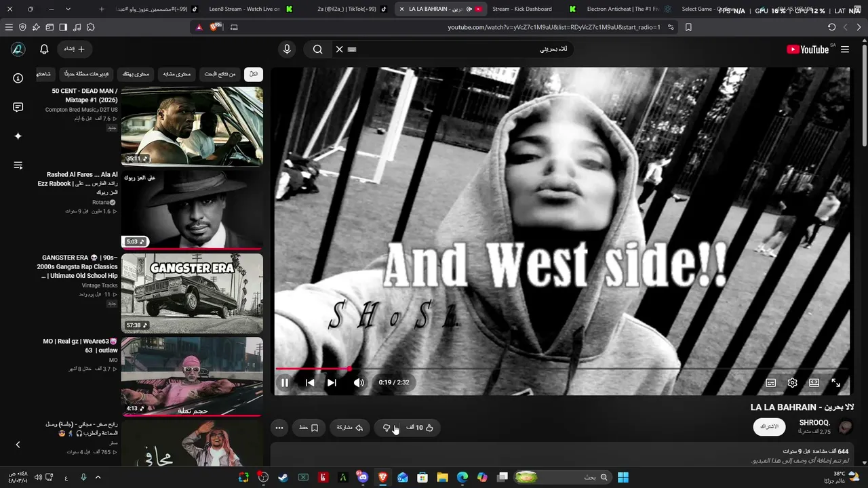
Task: Submit search with magnifier icon
Action: tap(317, 49)
